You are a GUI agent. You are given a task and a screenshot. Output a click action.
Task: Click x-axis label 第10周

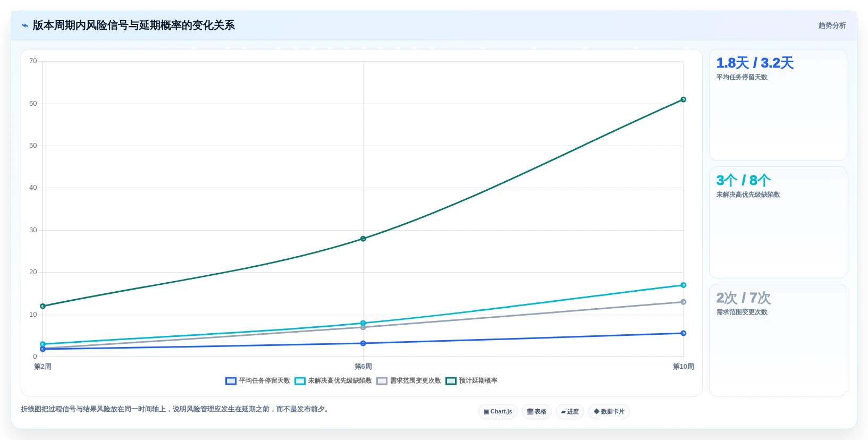tap(684, 367)
